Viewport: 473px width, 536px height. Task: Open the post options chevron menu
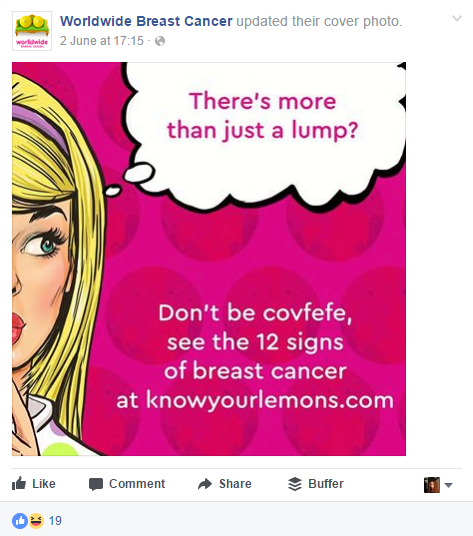click(457, 18)
